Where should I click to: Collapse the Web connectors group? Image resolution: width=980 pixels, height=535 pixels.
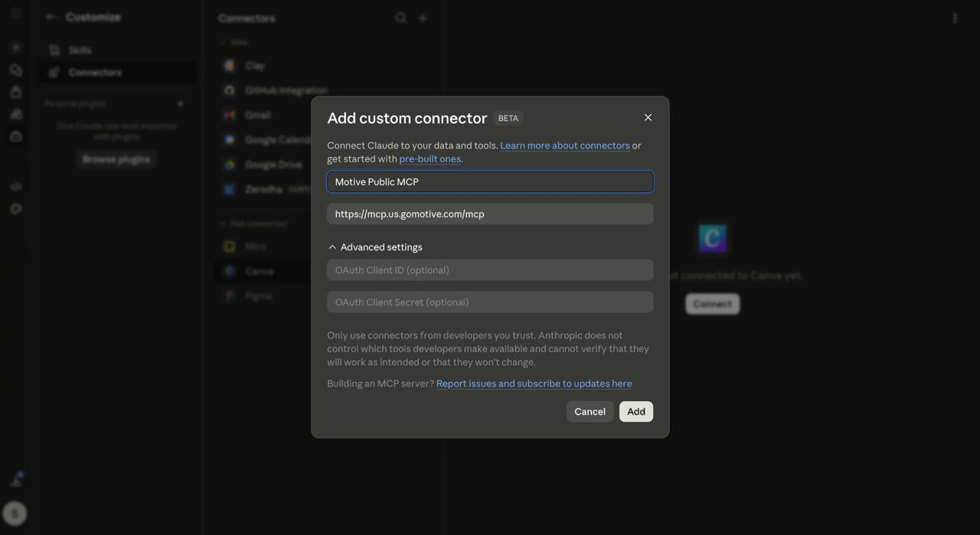[x=223, y=42]
